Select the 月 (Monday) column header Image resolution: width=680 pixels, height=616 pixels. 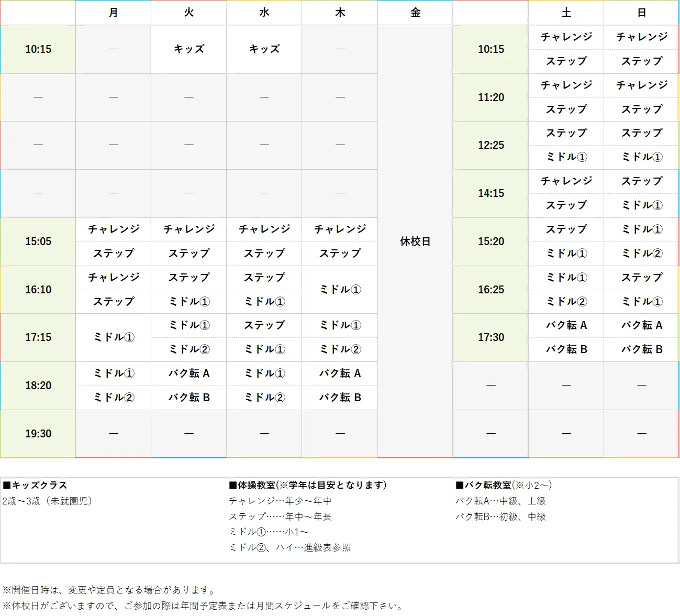click(x=113, y=13)
